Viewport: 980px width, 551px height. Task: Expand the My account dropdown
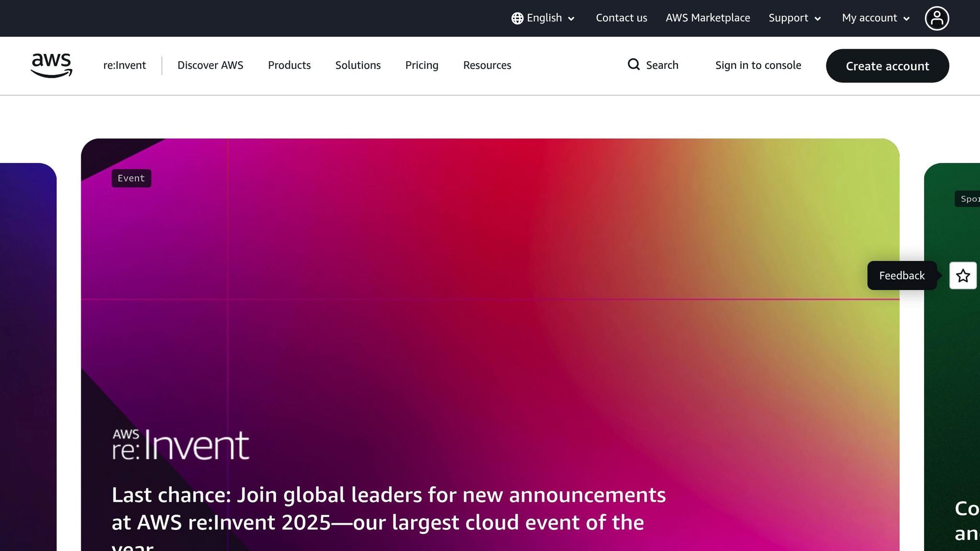[875, 18]
